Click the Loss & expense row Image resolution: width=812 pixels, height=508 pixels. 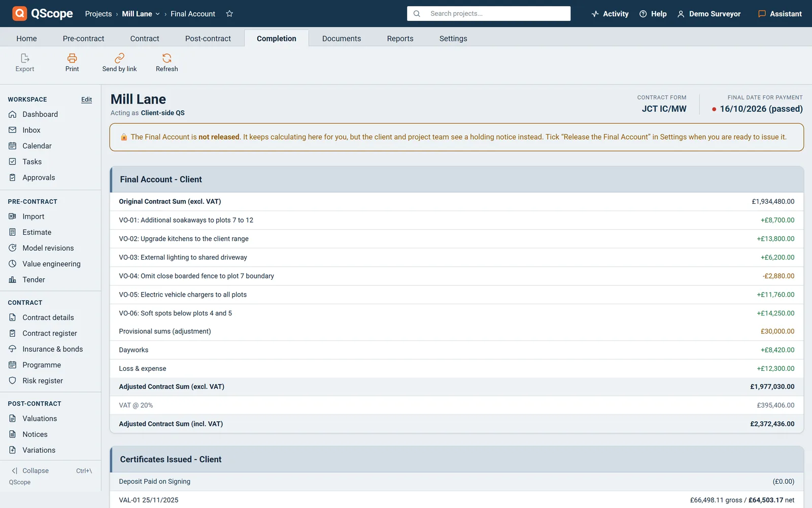click(457, 369)
